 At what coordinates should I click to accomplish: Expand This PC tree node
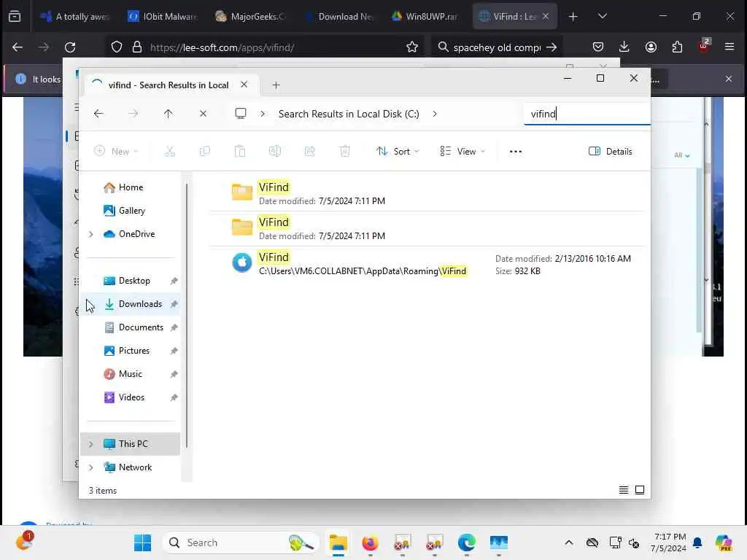click(91, 444)
